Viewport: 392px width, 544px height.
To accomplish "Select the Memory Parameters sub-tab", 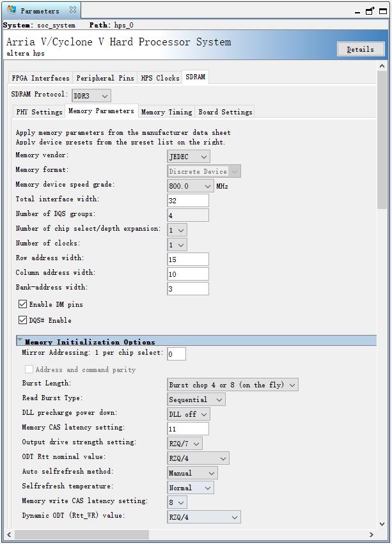I will 101,111.
